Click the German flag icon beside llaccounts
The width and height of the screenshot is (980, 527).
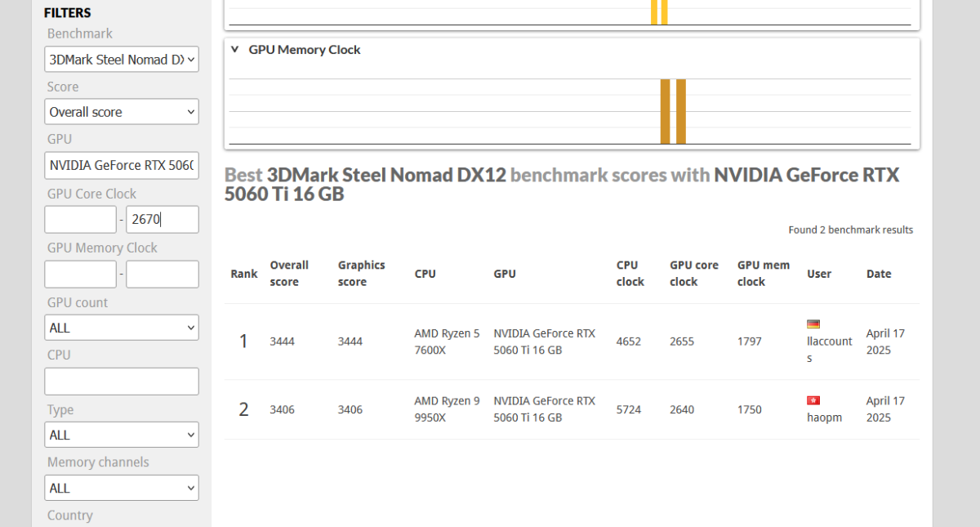[x=813, y=324]
